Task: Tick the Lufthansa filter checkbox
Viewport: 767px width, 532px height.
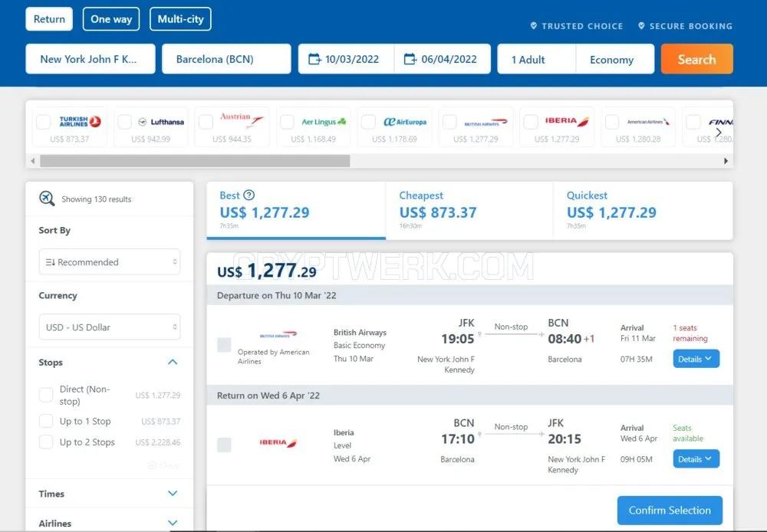Action: click(125, 122)
